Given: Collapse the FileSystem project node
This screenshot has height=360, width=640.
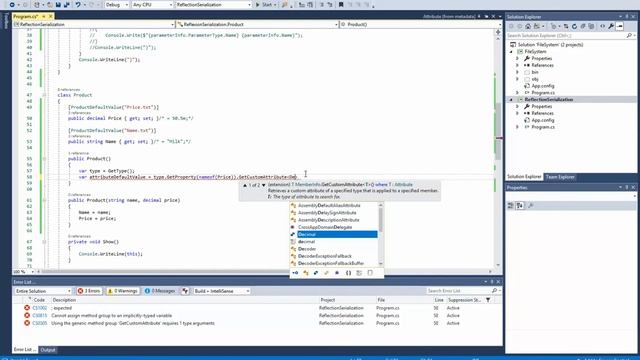Looking at the screenshot, I should click(511, 52).
